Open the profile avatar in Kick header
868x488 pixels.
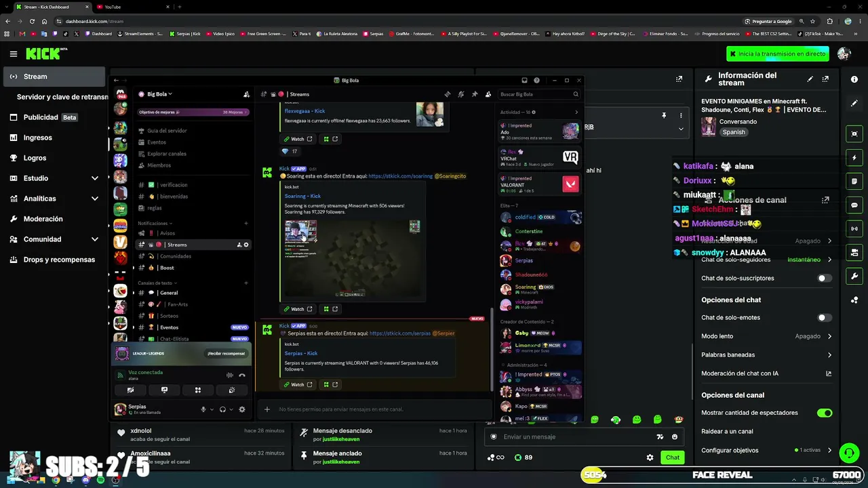pyautogui.click(x=844, y=54)
